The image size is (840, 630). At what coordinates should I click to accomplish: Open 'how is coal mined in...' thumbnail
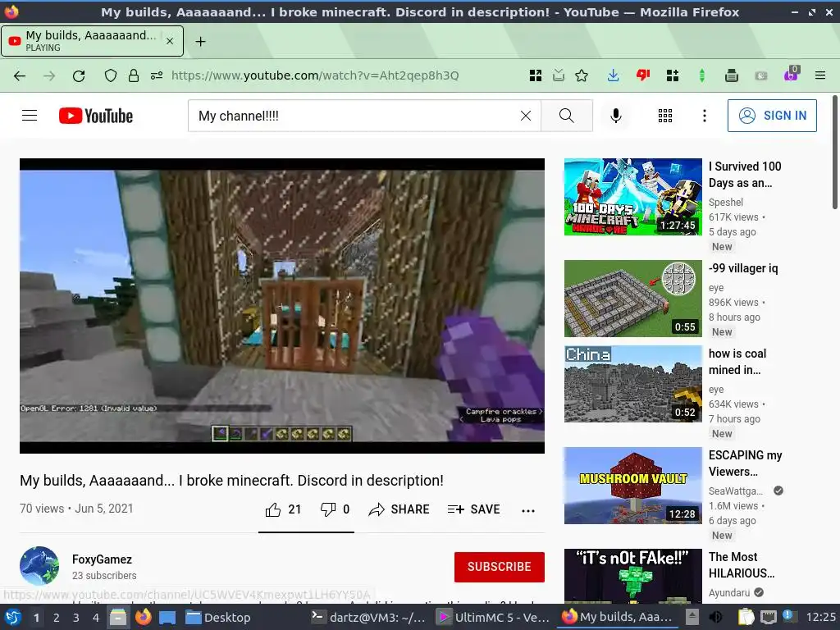pyautogui.click(x=633, y=384)
